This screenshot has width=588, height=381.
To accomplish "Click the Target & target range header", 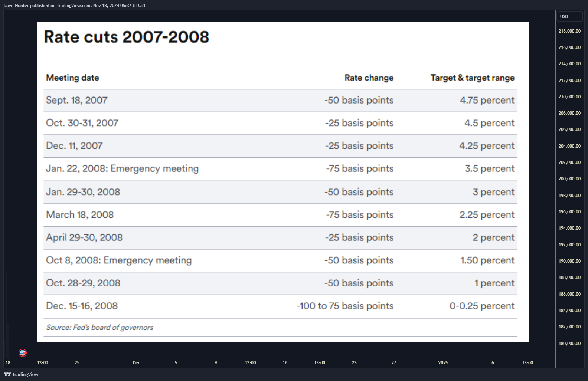I will tap(473, 78).
